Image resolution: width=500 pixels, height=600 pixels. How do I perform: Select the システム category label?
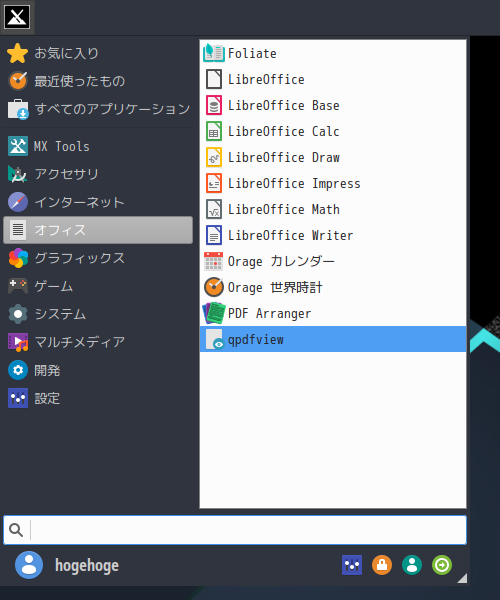tap(60, 314)
